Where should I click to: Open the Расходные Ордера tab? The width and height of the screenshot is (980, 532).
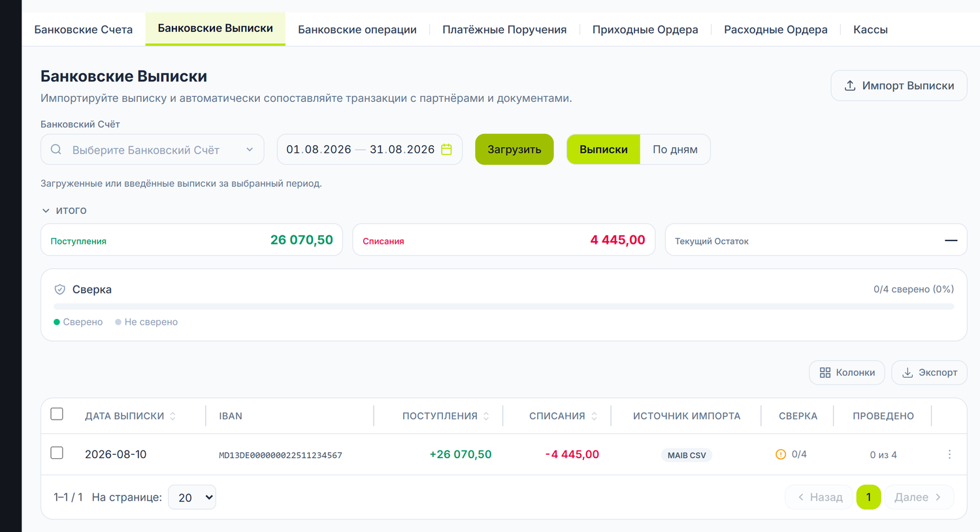pyautogui.click(x=776, y=29)
